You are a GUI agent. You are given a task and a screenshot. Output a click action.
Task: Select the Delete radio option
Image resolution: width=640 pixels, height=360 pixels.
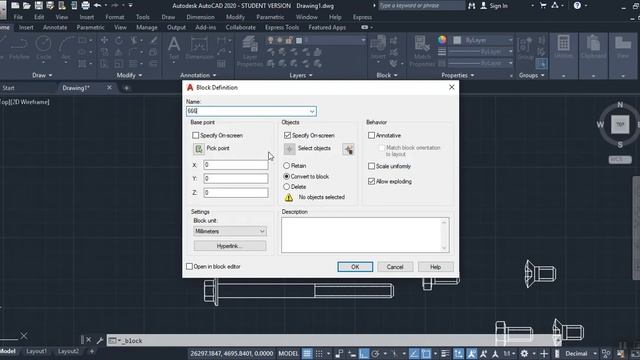[x=287, y=187]
